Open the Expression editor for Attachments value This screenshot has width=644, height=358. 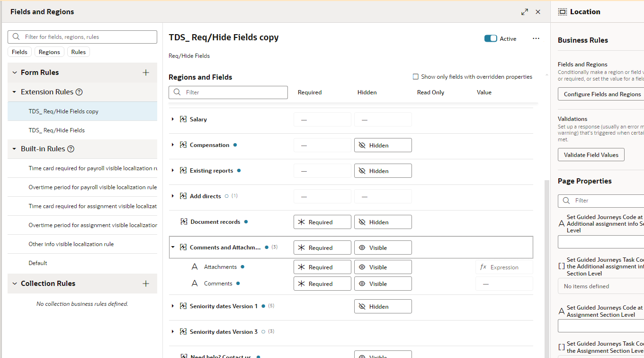tap(504, 267)
